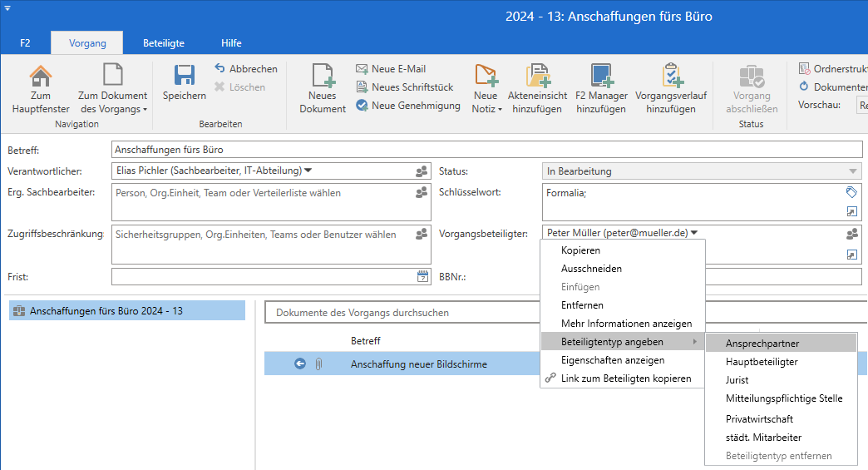Screen dimensions: 868x470
Task: Click the Schlüsselwort tag icon
Action: (x=851, y=192)
